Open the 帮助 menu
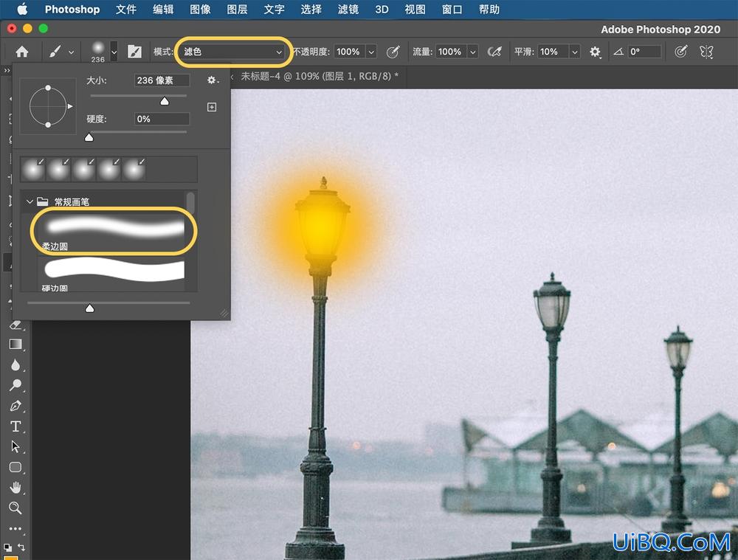The width and height of the screenshot is (738, 560). [489, 10]
